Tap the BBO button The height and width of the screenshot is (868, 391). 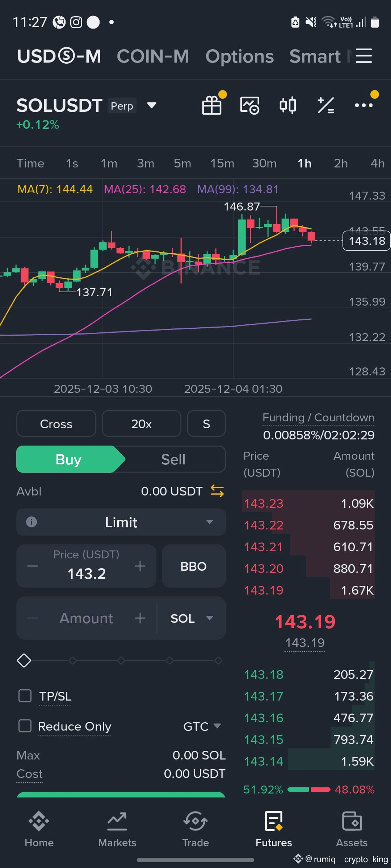point(194,566)
